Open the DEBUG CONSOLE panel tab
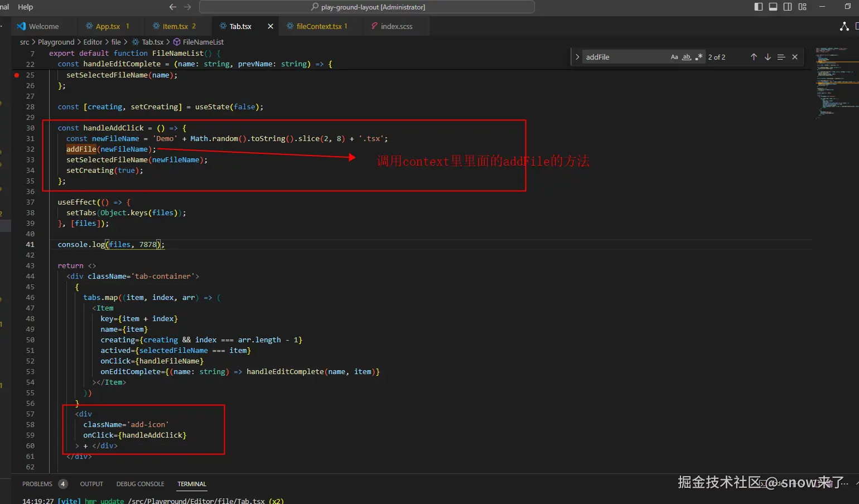The image size is (859, 504). 140,484
